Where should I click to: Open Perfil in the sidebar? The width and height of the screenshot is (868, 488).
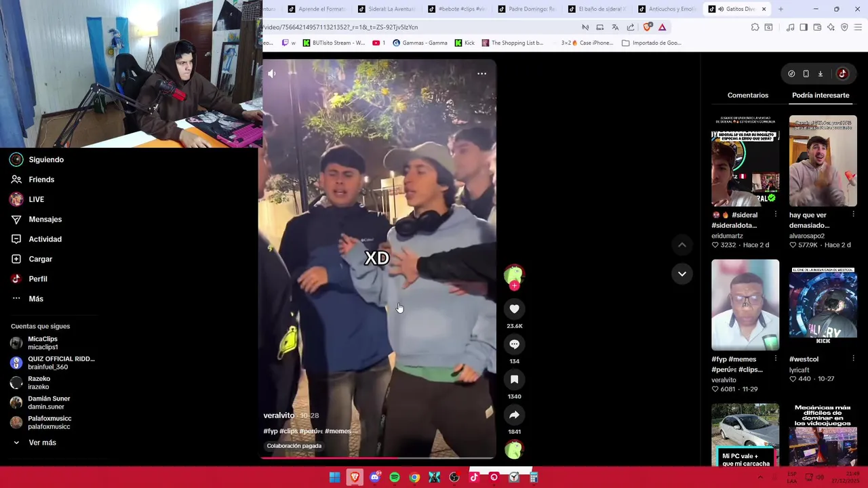click(x=30, y=279)
